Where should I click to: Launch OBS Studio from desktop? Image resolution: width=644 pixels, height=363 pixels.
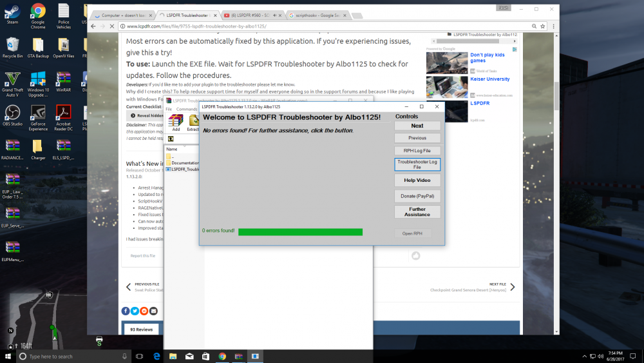tap(12, 115)
